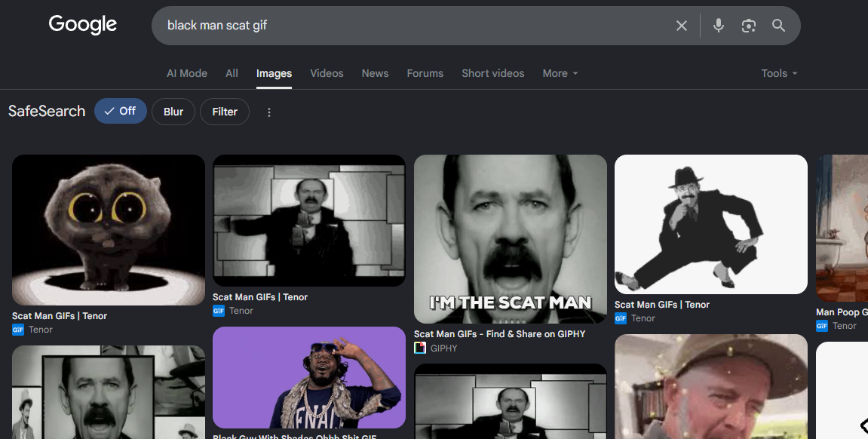Click the SafeSearch label
This screenshot has width=868, height=439.
tap(47, 112)
